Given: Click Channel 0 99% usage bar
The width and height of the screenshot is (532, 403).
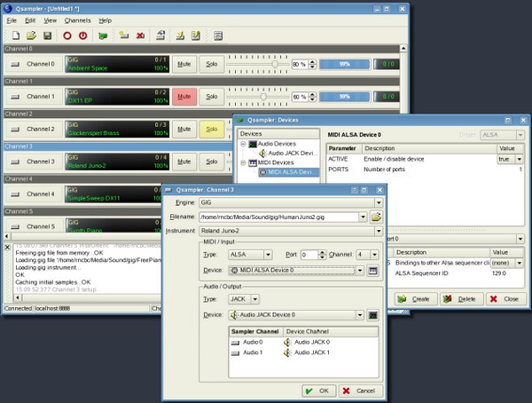Looking at the screenshot, I should coord(345,64).
